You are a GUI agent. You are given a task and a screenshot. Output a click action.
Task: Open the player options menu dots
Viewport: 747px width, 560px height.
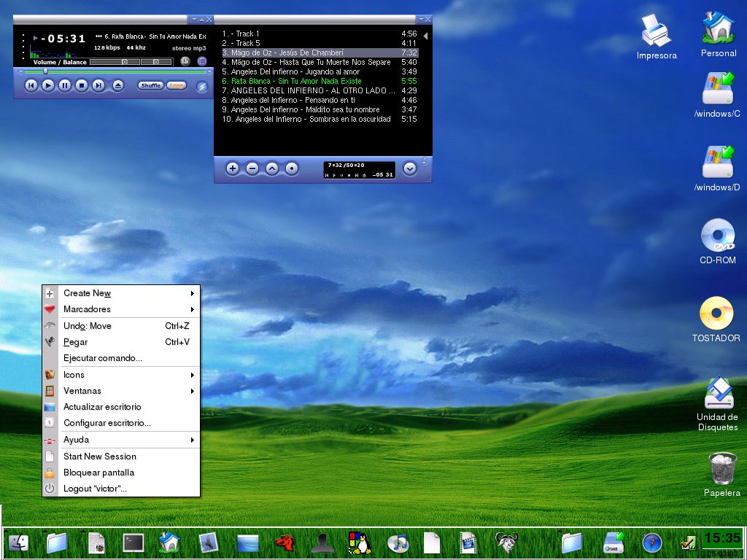coord(23,47)
